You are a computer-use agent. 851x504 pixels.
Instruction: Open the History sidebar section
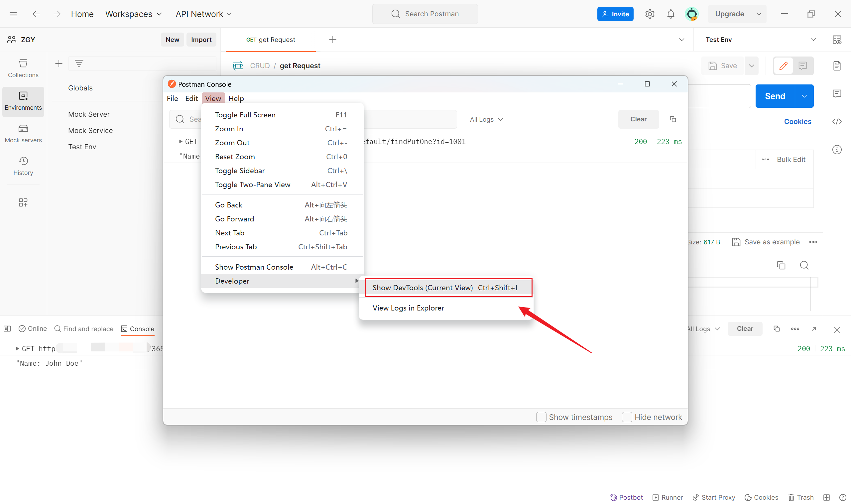pyautogui.click(x=23, y=166)
